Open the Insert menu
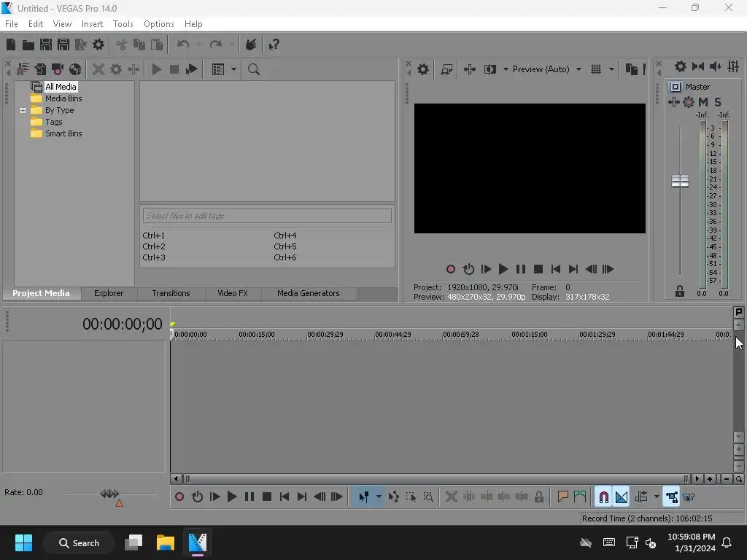Viewport: 747px width, 560px height. coord(92,24)
